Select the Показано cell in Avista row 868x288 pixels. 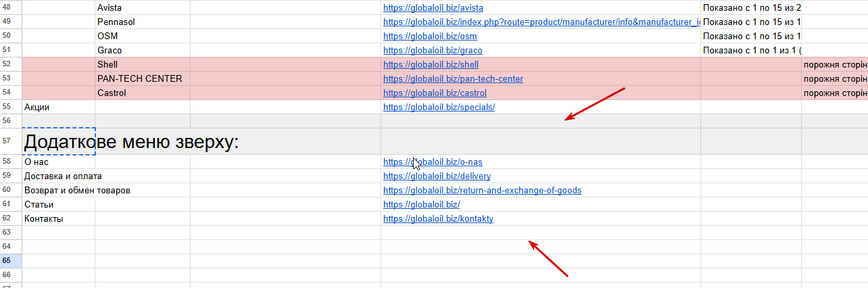(x=751, y=7)
